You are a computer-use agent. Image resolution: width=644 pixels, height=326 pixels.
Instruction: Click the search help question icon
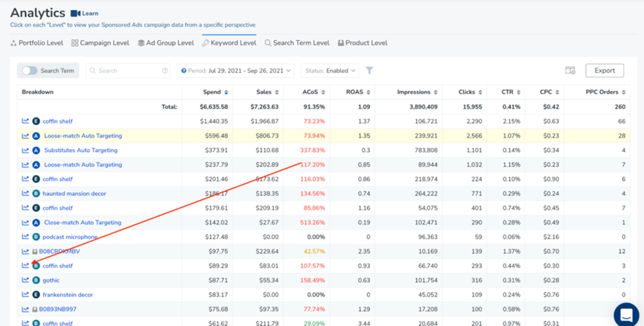click(165, 71)
